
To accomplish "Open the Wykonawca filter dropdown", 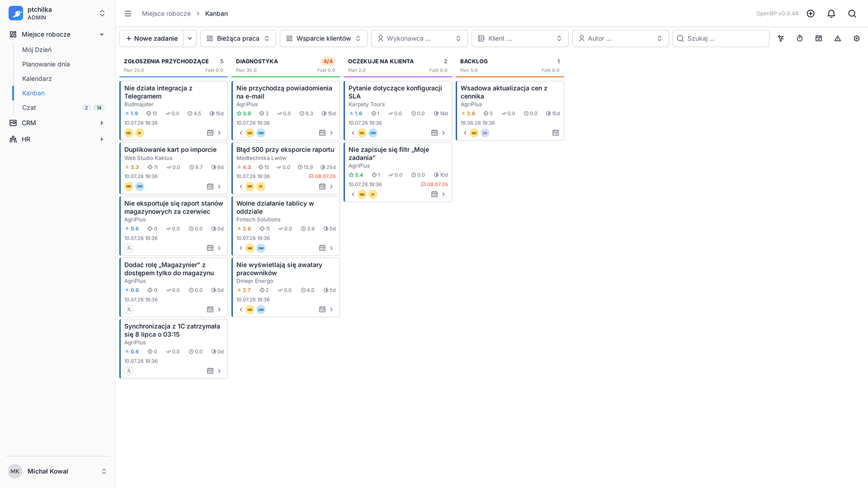I will coord(419,38).
